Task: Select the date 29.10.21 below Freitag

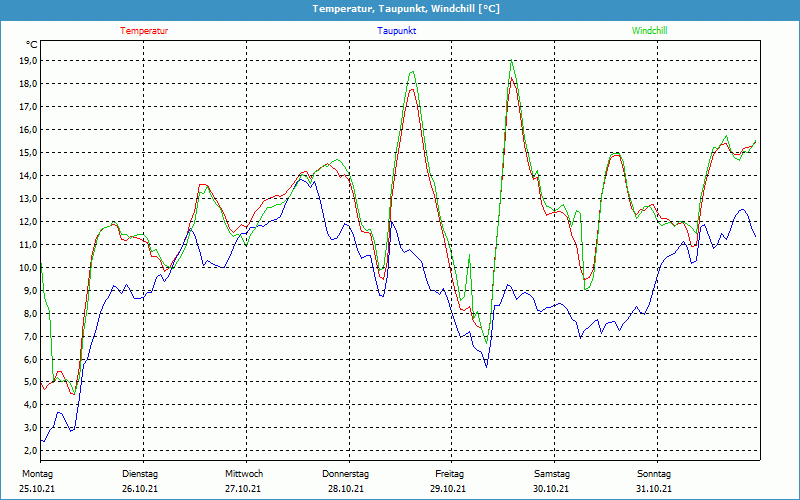Action: (x=449, y=489)
